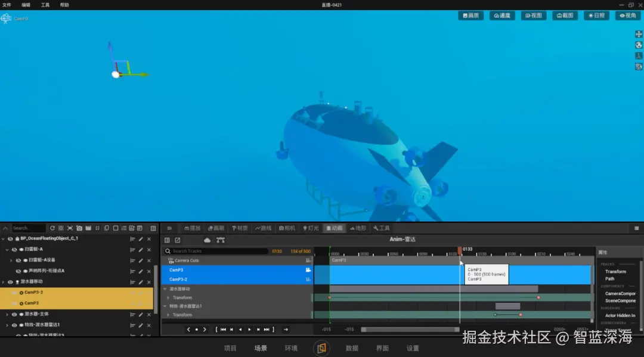Click the hamburger menu icon right of tab bar
This screenshot has height=357, width=644.
tap(637, 228)
